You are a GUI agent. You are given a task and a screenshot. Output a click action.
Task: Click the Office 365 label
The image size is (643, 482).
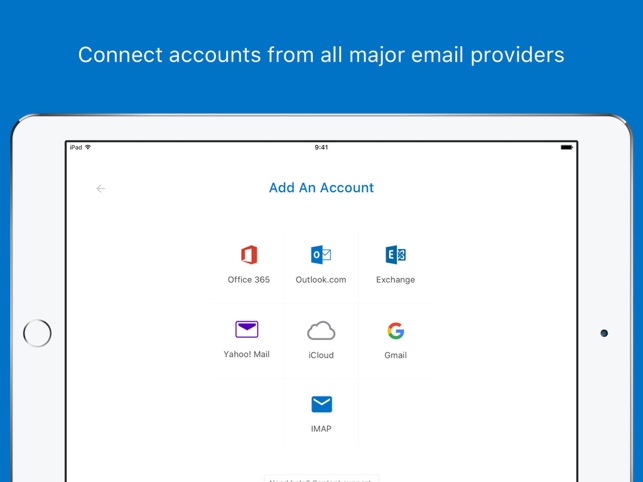tap(249, 280)
